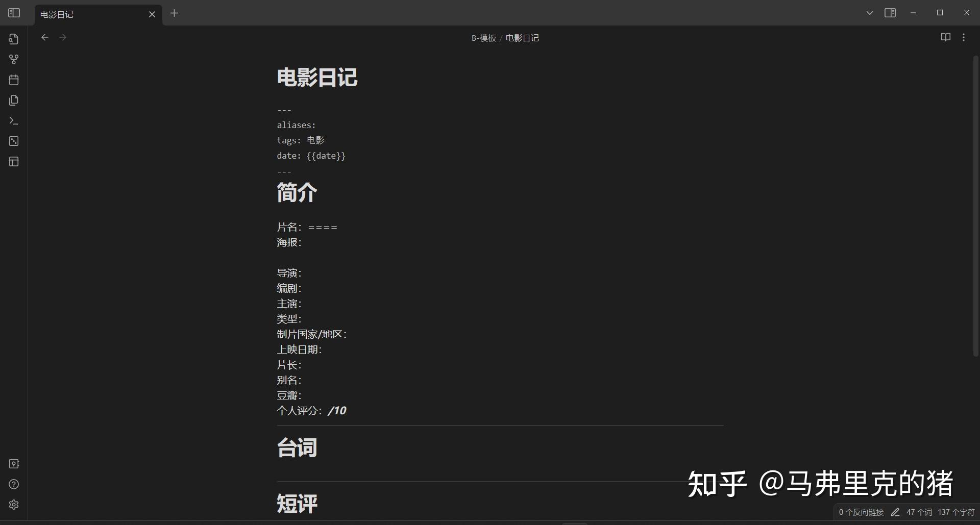Open the tab list dropdown chevron
This screenshot has width=980, height=525.
point(869,12)
